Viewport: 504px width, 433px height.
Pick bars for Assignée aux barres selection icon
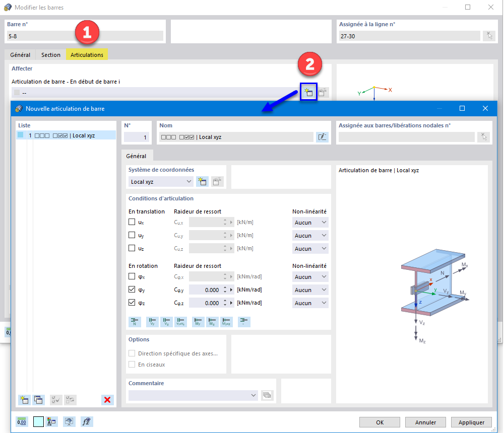pos(484,137)
